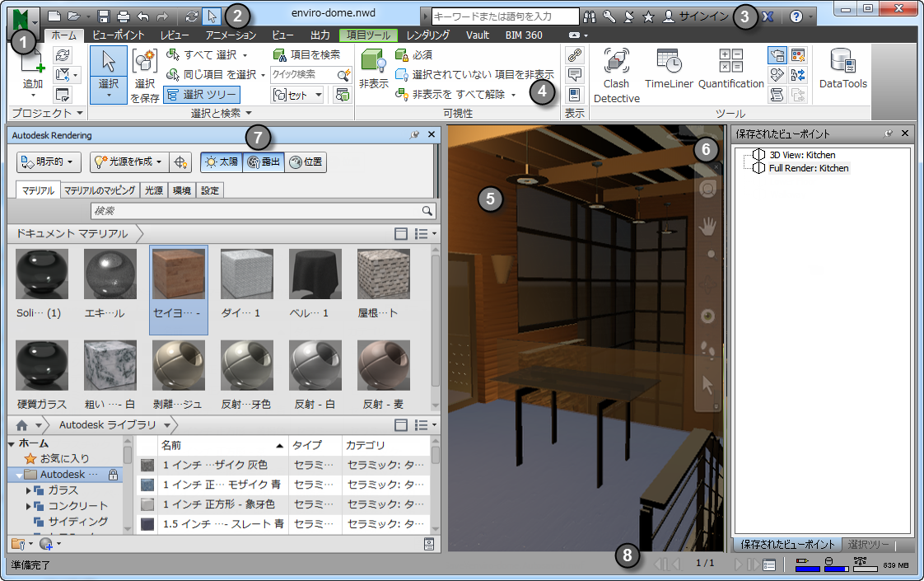Click the Help question mark icon
The image size is (924, 581).
(x=796, y=16)
